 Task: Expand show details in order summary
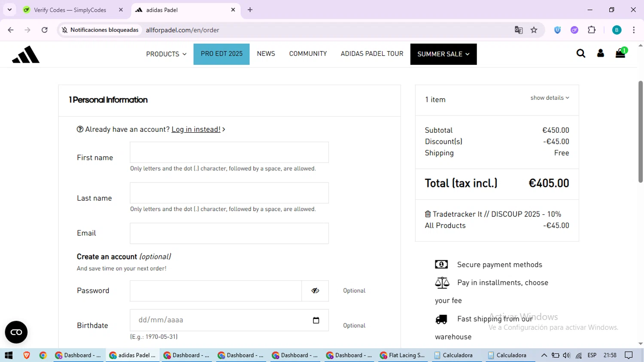click(550, 98)
